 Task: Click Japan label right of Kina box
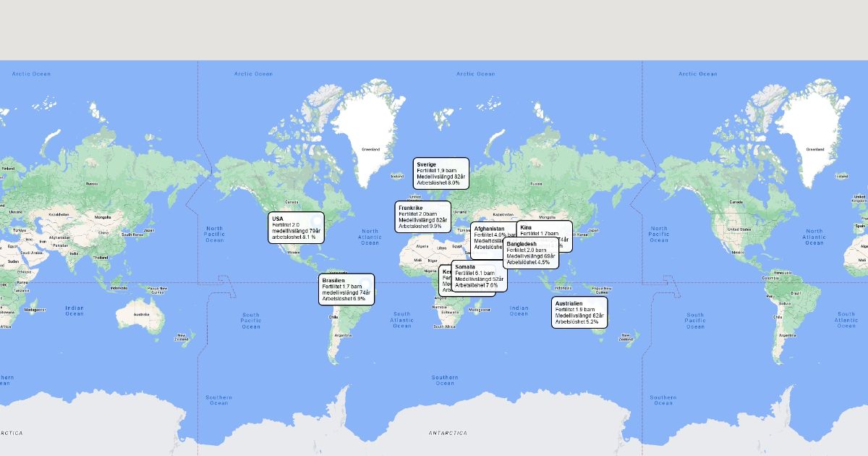[x=593, y=231]
